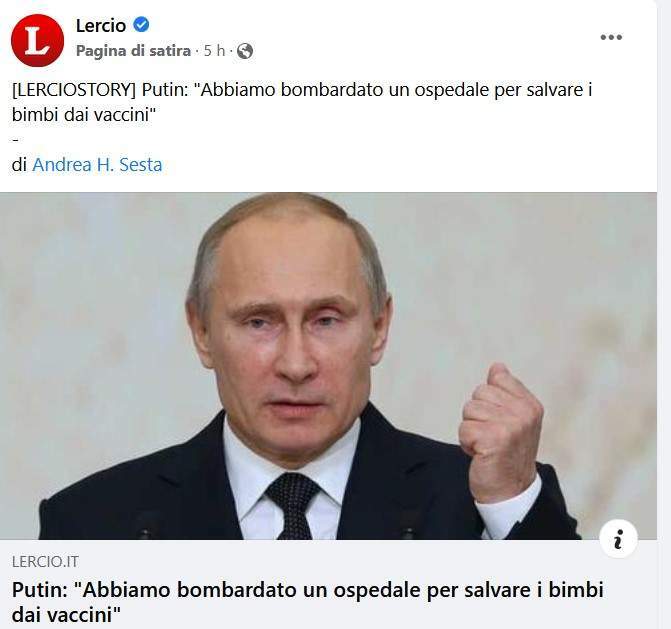Click the white "L" inside the page logo
Viewport: 671px width, 629px height.
tap(37, 40)
